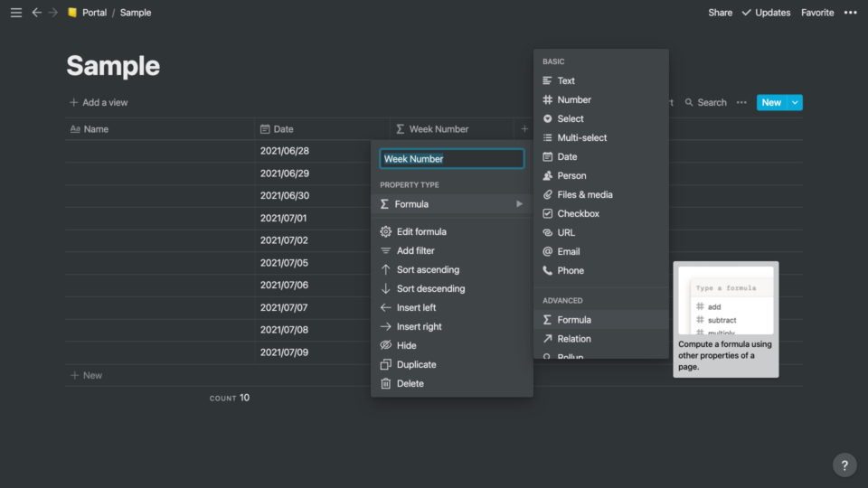Choose the Person property type

coord(601,175)
